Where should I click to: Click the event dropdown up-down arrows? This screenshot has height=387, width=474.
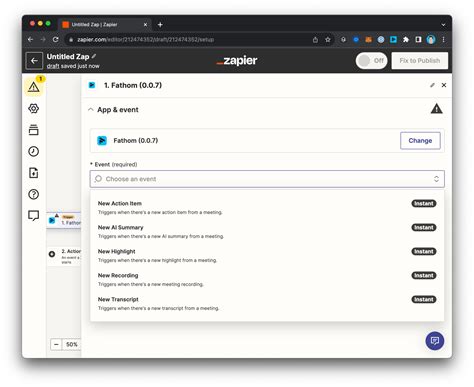436,179
